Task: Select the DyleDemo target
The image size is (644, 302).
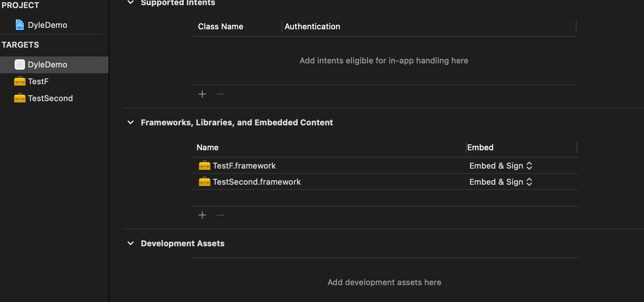Action: pos(54,65)
